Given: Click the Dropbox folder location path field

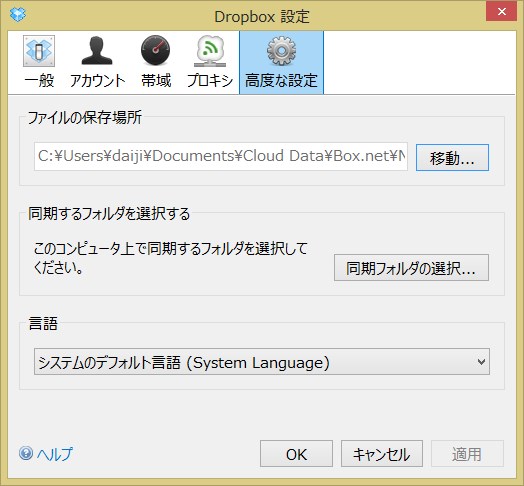Looking at the screenshot, I should pos(221,156).
